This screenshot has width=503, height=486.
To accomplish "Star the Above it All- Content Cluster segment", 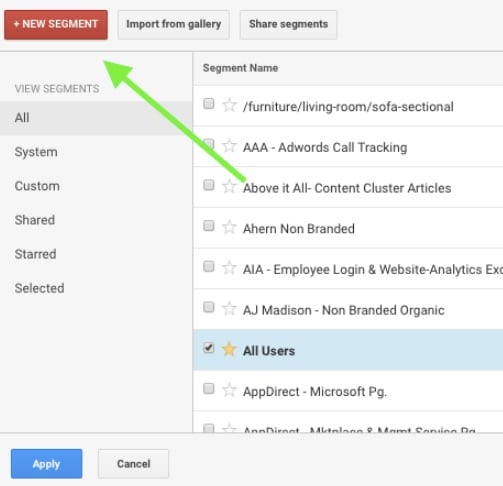I will (x=229, y=186).
